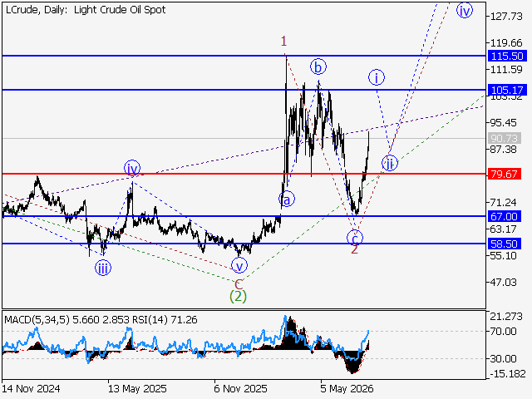The width and height of the screenshot is (532, 399).
Task: Click the LCrude Daily chart title
Action: pyautogui.click(x=86, y=10)
